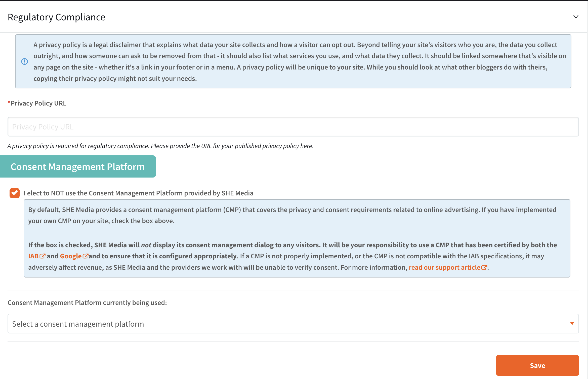This screenshot has width=588, height=379.
Task: Open the Google external link
Action: click(74, 256)
